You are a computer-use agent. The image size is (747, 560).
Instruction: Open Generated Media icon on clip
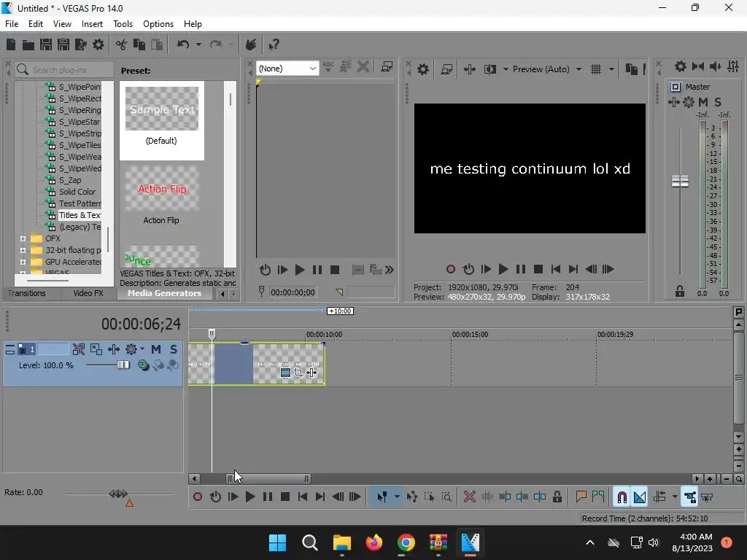pyautogui.click(x=285, y=373)
